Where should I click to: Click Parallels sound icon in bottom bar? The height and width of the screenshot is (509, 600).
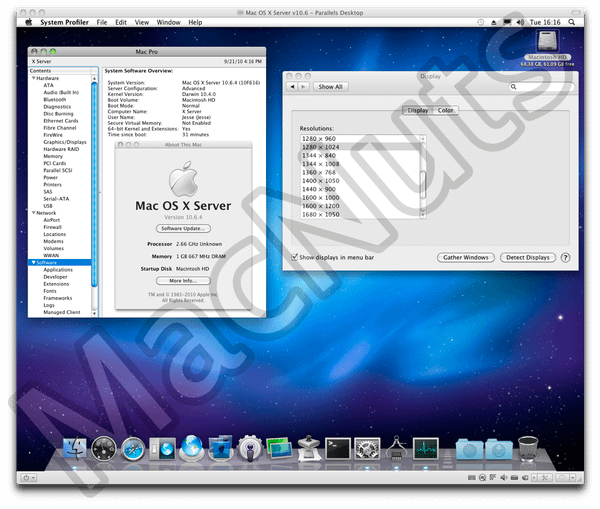pyautogui.click(x=504, y=477)
